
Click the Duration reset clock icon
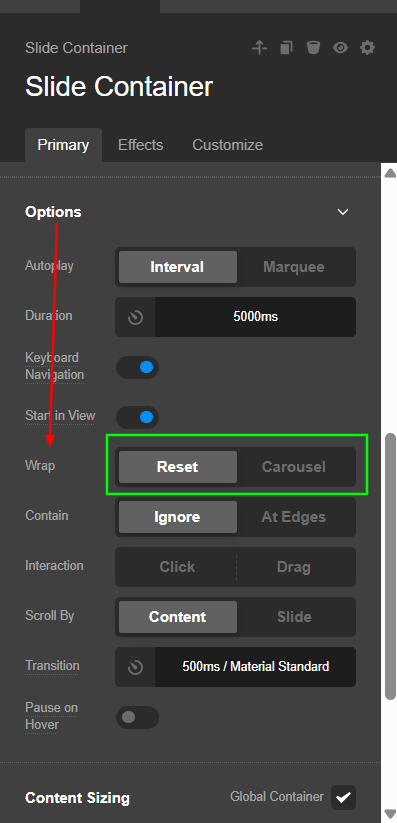[135, 317]
